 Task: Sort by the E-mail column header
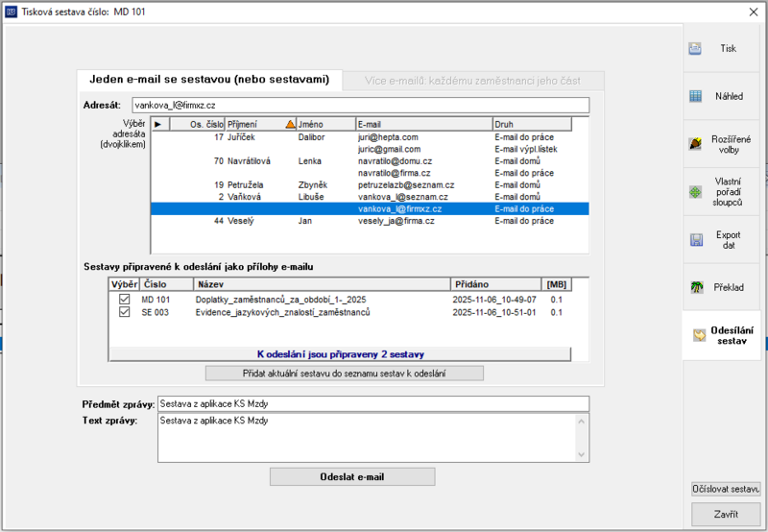[x=424, y=125]
